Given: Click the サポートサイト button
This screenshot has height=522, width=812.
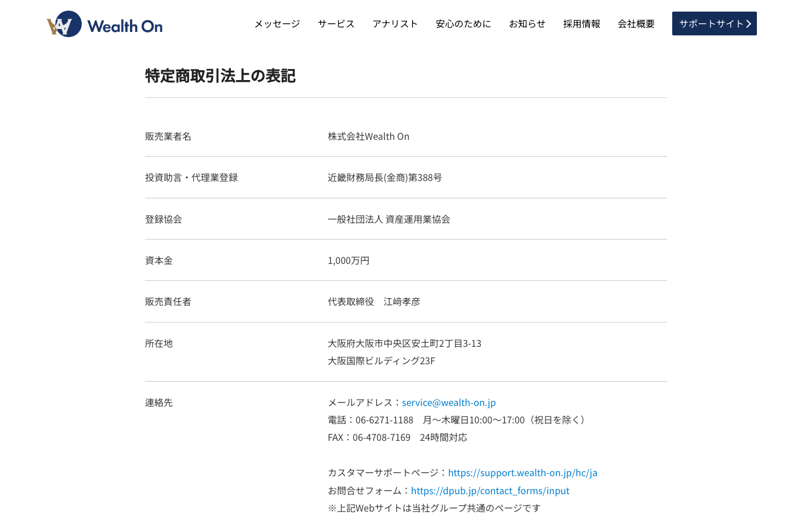Looking at the screenshot, I should click(x=715, y=24).
